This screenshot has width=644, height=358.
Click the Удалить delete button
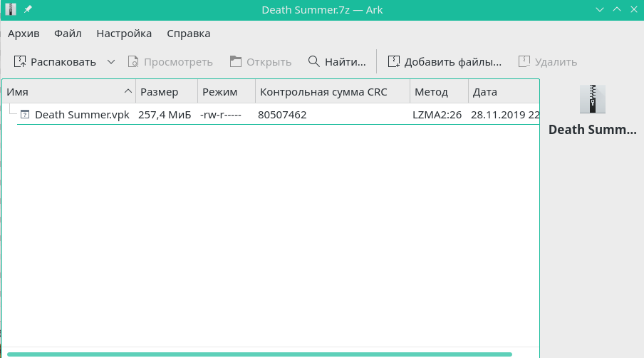(x=548, y=61)
